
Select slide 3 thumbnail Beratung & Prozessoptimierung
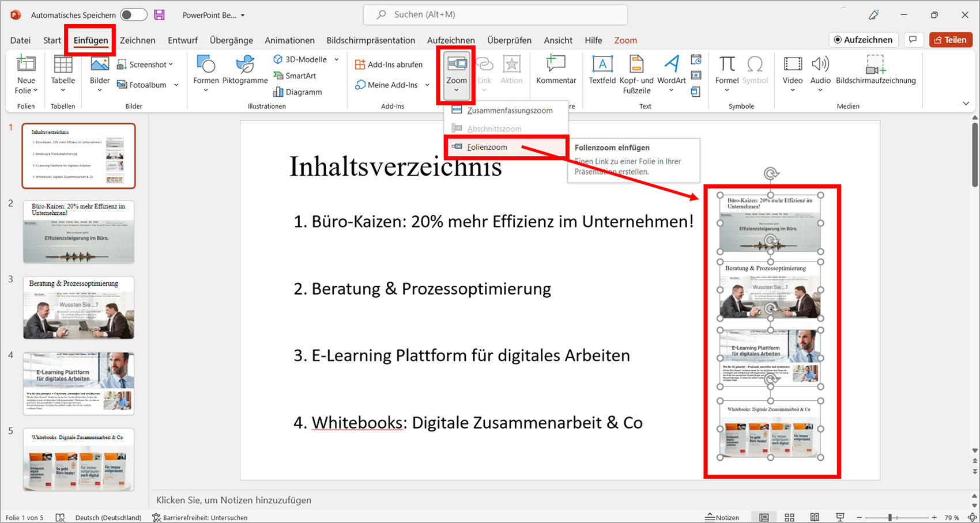coord(78,308)
